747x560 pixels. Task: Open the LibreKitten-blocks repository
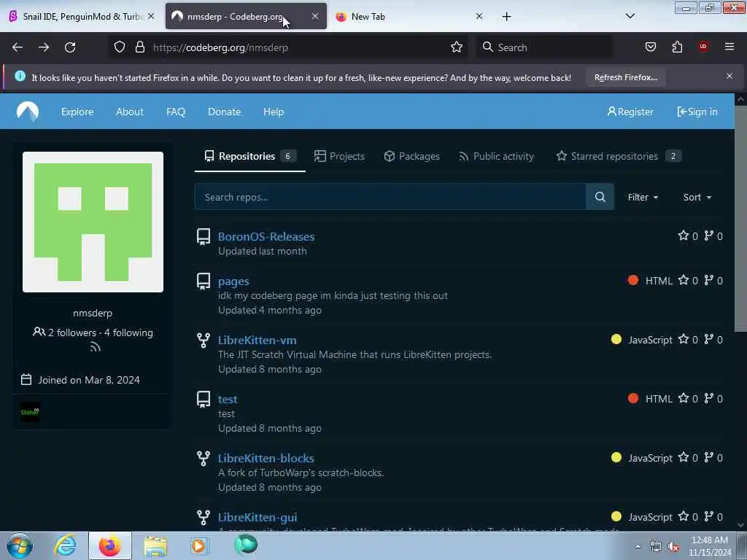coord(266,458)
